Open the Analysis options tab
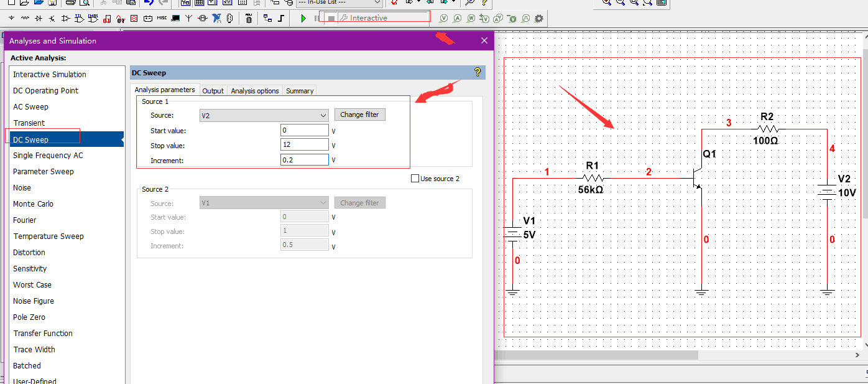Screen dimensions: 868x384 255,91
